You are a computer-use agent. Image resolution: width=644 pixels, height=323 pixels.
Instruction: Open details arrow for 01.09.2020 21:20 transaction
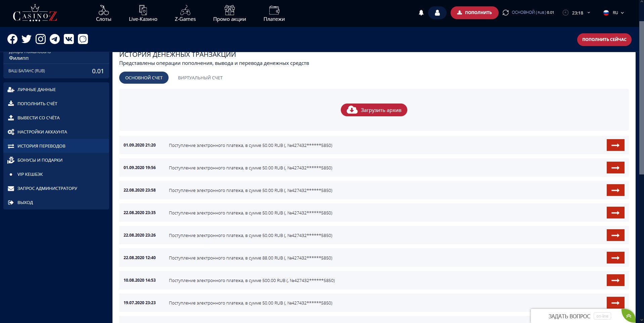[x=615, y=145]
